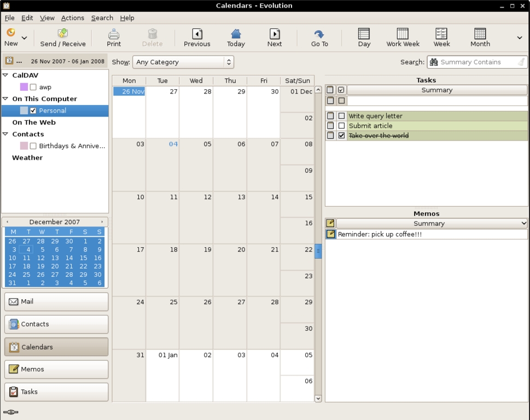Open the Actions menu
The width and height of the screenshot is (530, 420).
pyautogui.click(x=72, y=18)
